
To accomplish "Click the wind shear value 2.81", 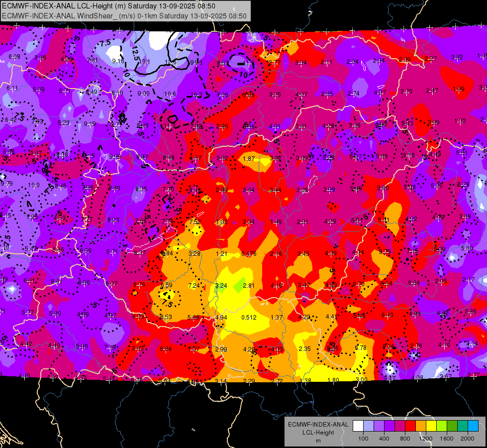I will coord(248,285).
